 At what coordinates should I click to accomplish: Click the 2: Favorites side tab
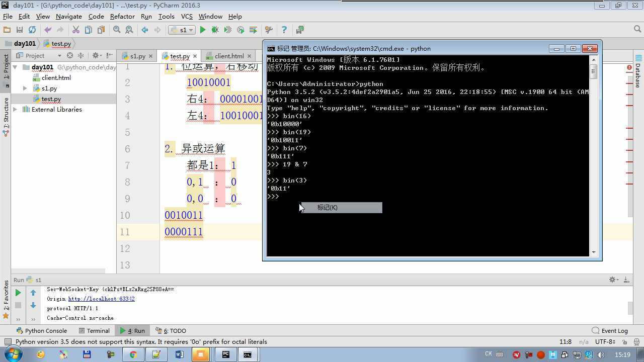(6, 299)
